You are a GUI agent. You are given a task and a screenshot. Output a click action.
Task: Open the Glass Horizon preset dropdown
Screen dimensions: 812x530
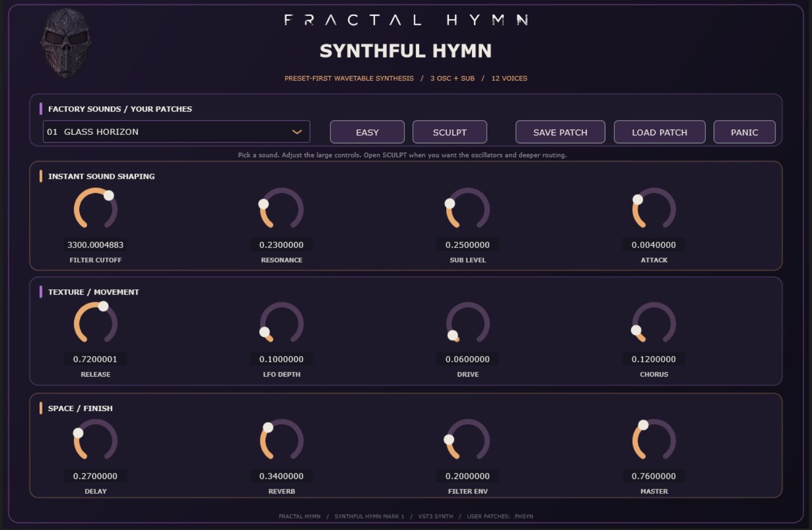pyautogui.click(x=176, y=132)
